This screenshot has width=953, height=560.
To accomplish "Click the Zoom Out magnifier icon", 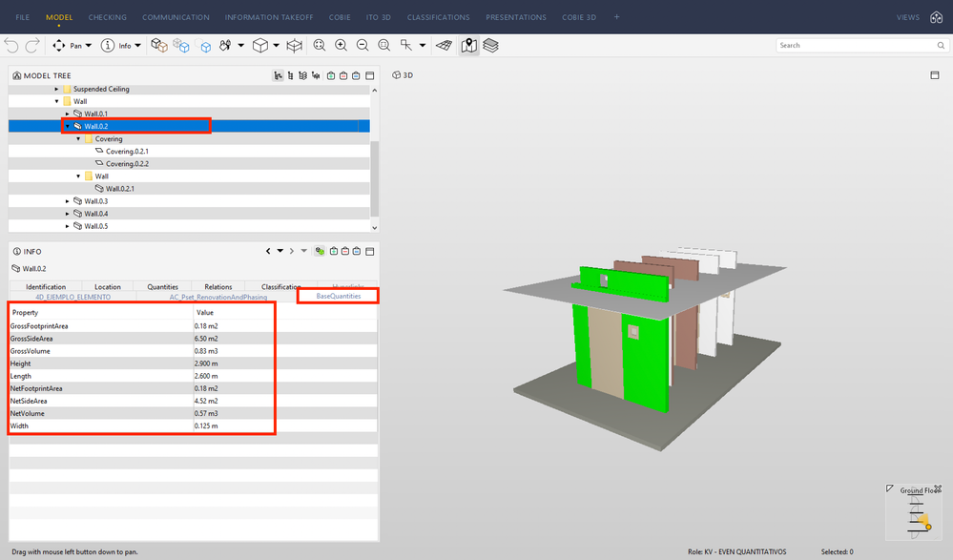I will tap(363, 45).
